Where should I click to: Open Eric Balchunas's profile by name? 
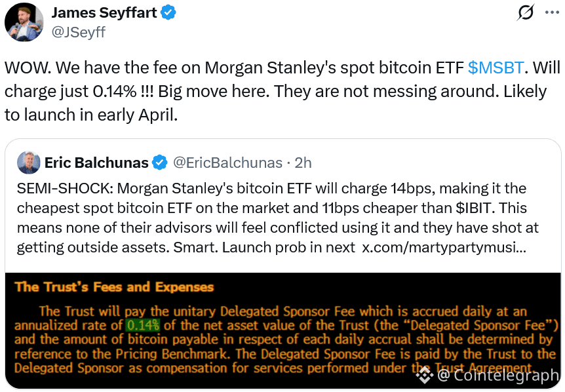click(x=96, y=163)
